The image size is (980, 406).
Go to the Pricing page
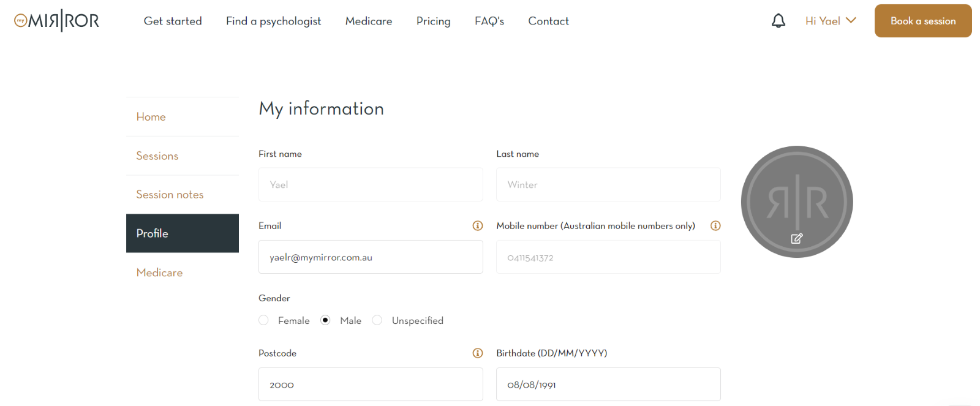tap(433, 21)
